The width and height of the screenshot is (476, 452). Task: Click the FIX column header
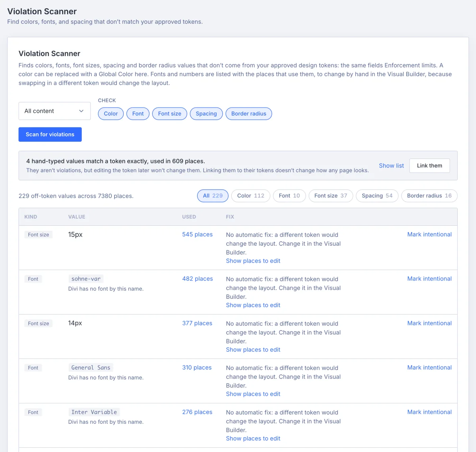230,217
